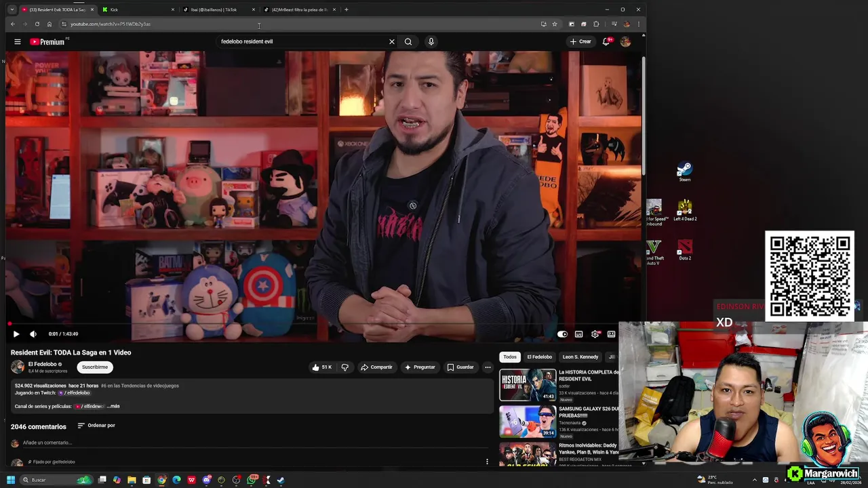Open the Crear button
868x488 pixels.
coord(580,41)
